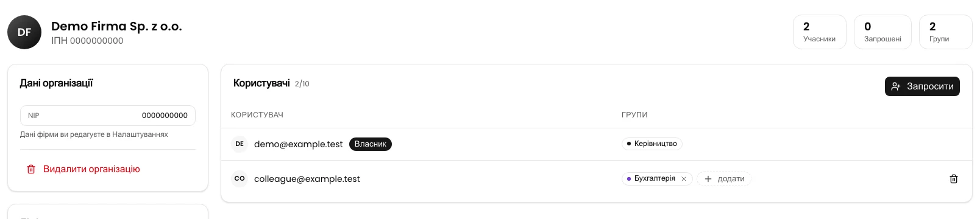Click the ГРУПИ column header
Screen dimensions: 980x219
(x=634, y=115)
